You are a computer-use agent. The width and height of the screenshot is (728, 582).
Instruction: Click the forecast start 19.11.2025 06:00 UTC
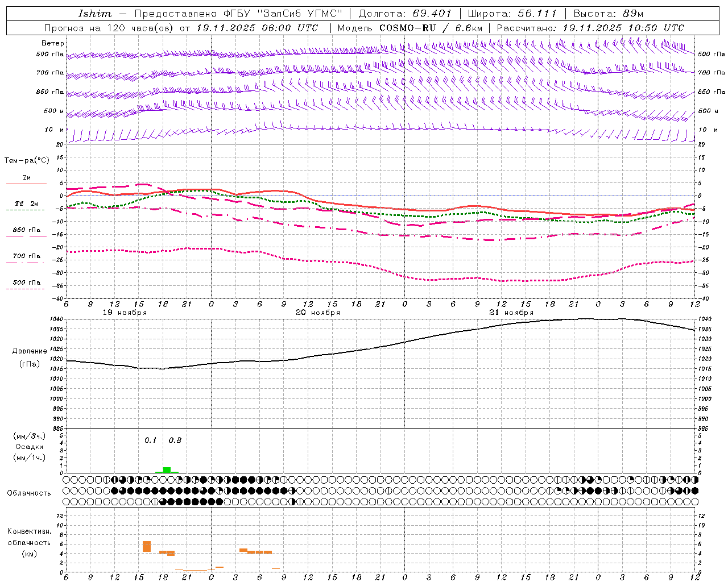point(257,28)
